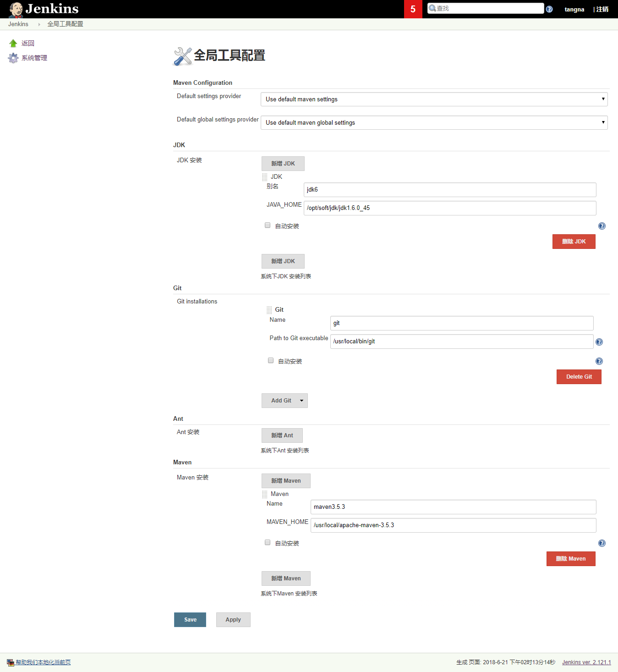Grab the Maven entry drag handle
Viewport: 618px width, 672px height.
pos(265,494)
